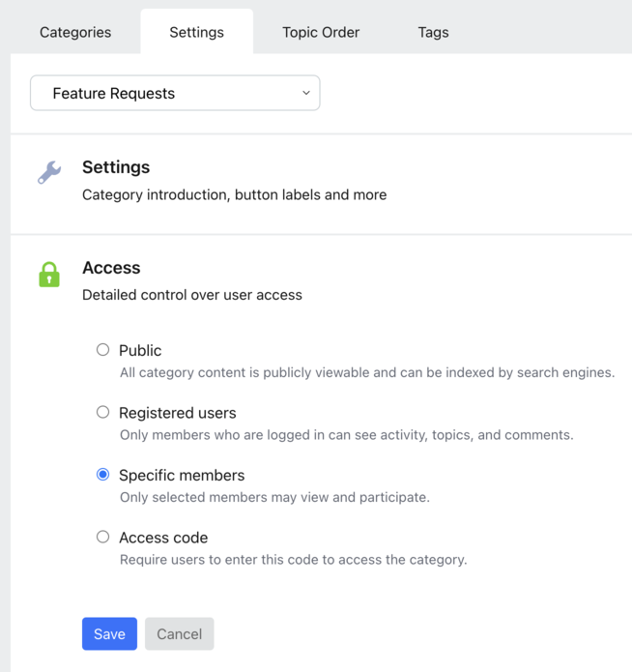The image size is (632, 672).
Task: Switch to the Categories tab
Action: (x=75, y=32)
